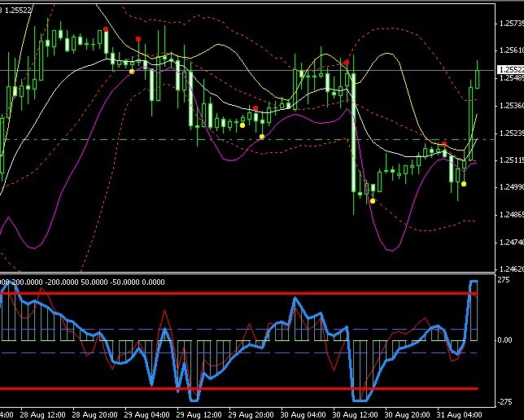
Task: Click the 1.25235 price scale label
Action: pyautogui.click(x=511, y=133)
